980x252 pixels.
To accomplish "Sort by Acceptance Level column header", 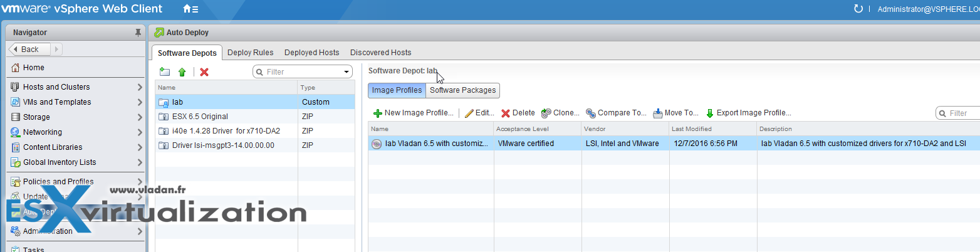I will click(x=538, y=129).
